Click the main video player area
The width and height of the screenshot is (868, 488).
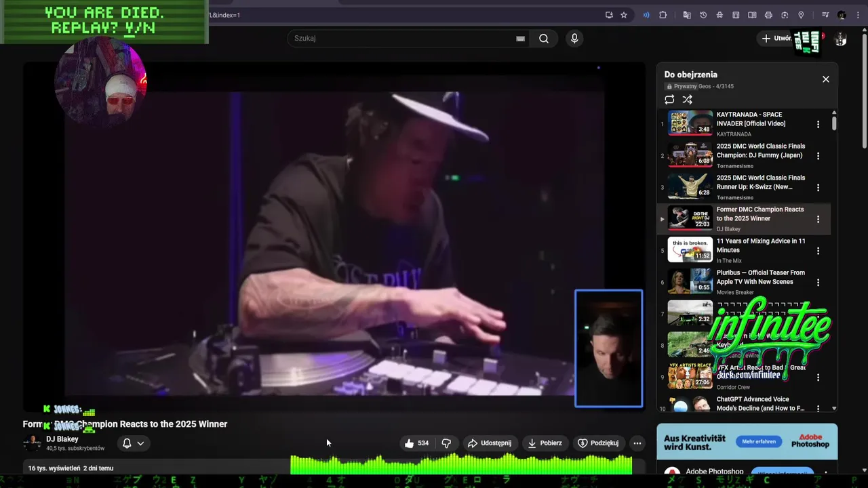coord(334,237)
